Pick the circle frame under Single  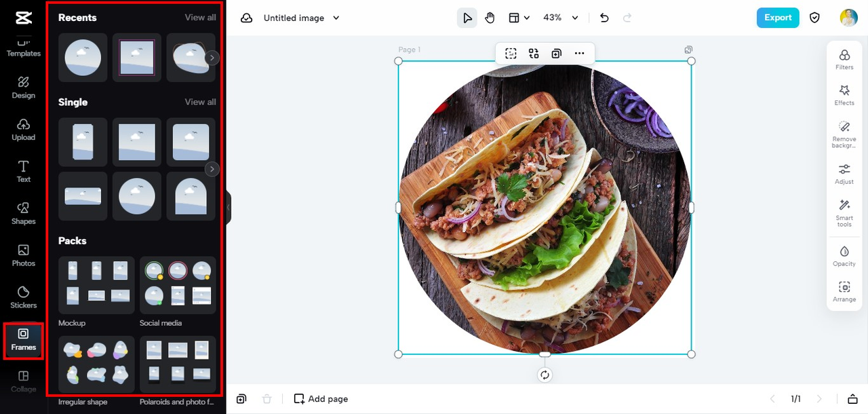pos(137,196)
